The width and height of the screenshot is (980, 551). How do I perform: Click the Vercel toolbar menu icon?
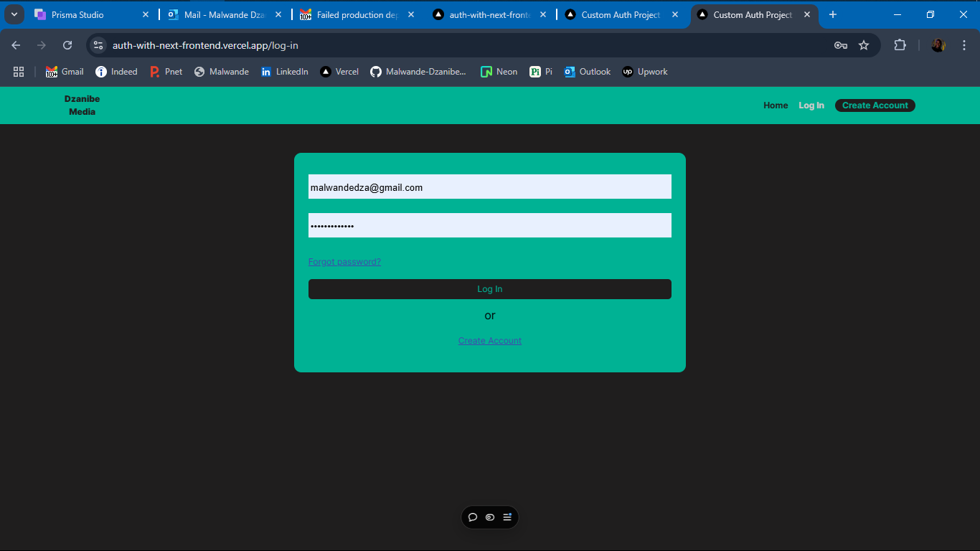point(507,517)
